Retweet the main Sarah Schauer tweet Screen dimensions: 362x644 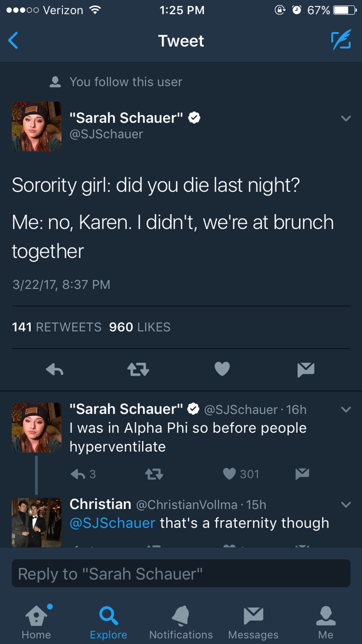[x=138, y=369]
